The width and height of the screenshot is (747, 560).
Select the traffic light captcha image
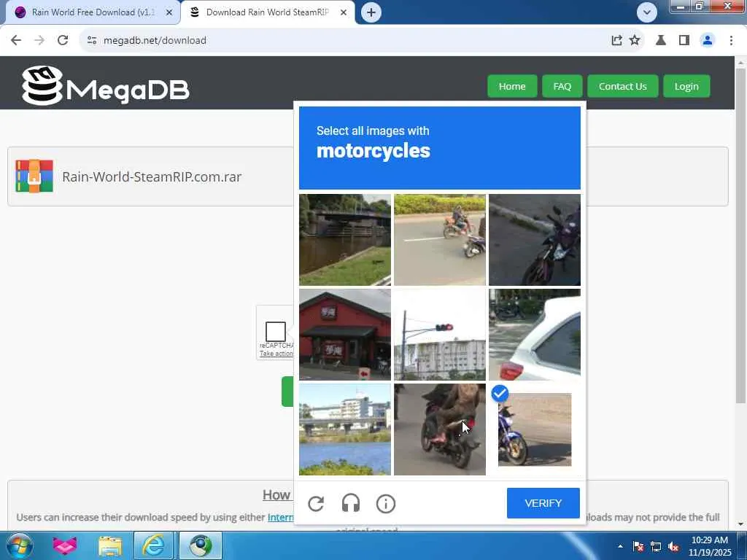coord(440,334)
